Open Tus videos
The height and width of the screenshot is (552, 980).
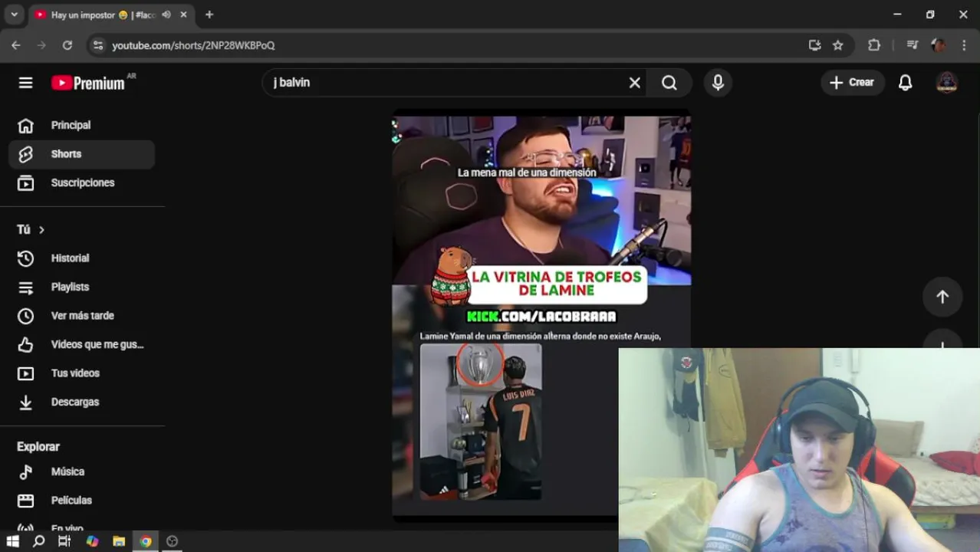pos(82,373)
